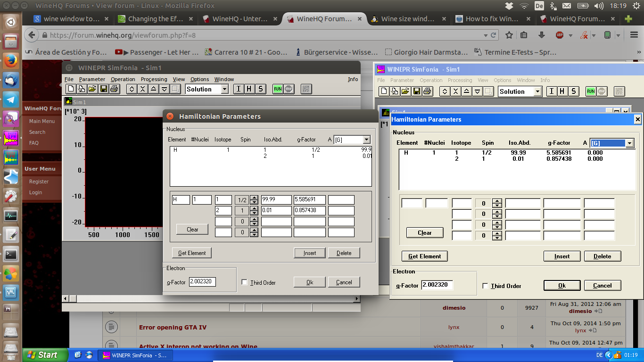The width and height of the screenshot is (644, 362).
Task: Click the X scale icon in gray SimFonia toolbar
Action: click(x=142, y=89)
